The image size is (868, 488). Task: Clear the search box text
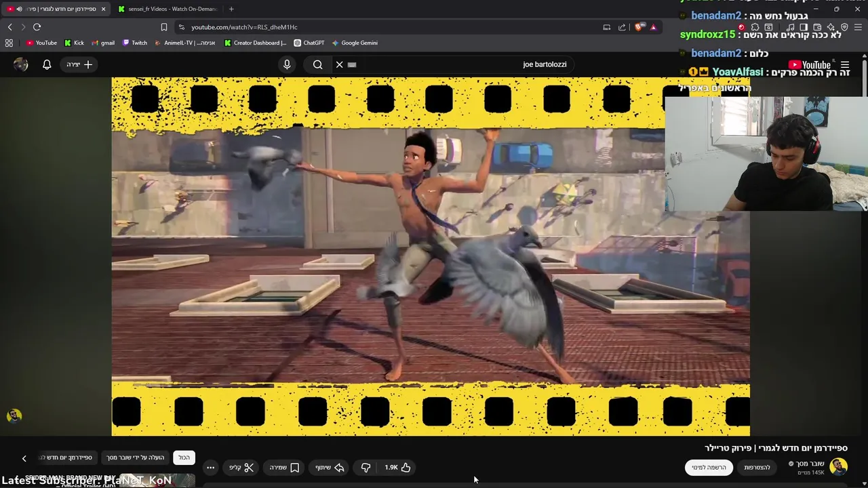[339, 64]
